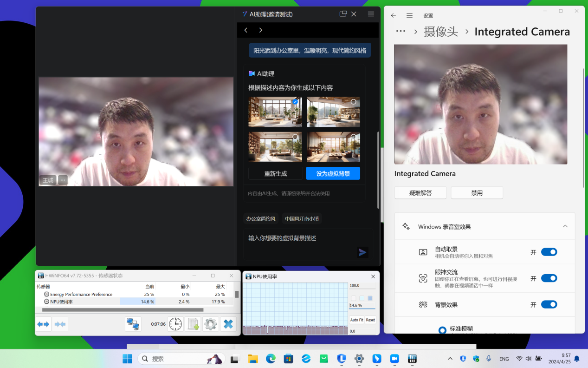Click the microphone icon in the taskbar
Screen dimensions: 588x368
click(x=489, y=358)
